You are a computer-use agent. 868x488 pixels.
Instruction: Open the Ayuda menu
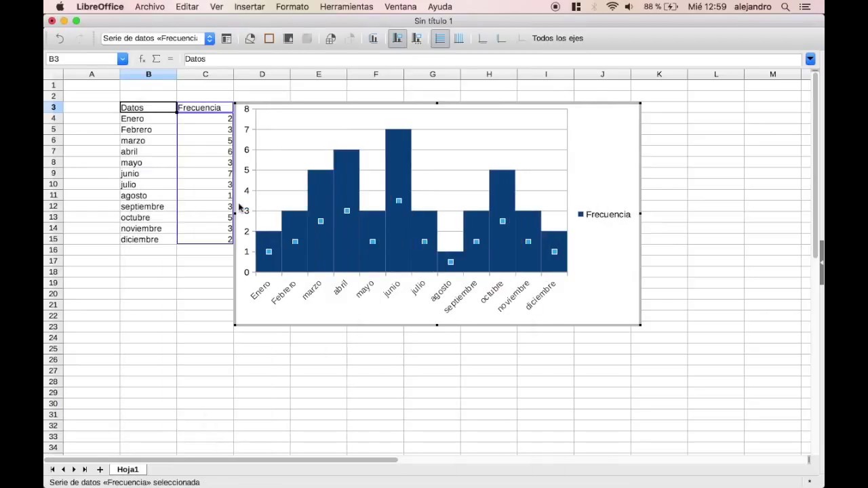pos(440,7)
